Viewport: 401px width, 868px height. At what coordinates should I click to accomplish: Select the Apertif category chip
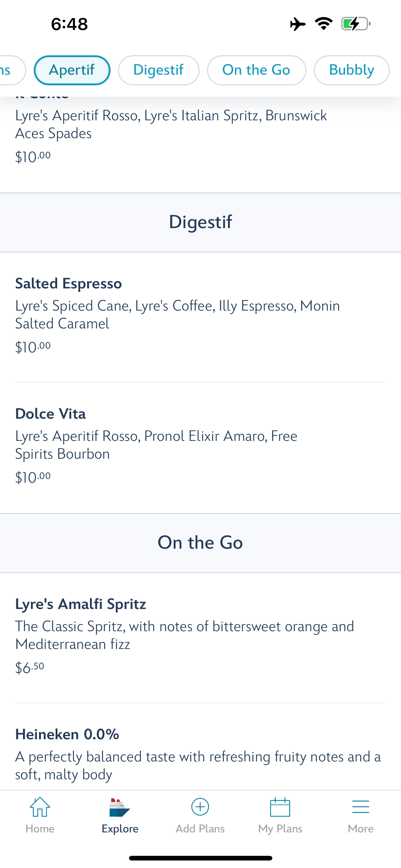pyautogui.click(x=72, y=70)
